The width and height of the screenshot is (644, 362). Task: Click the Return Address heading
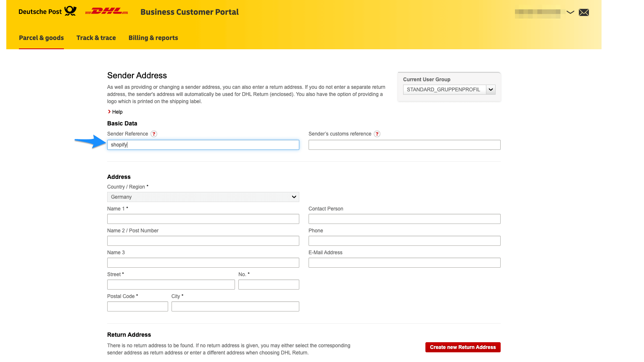129,335
